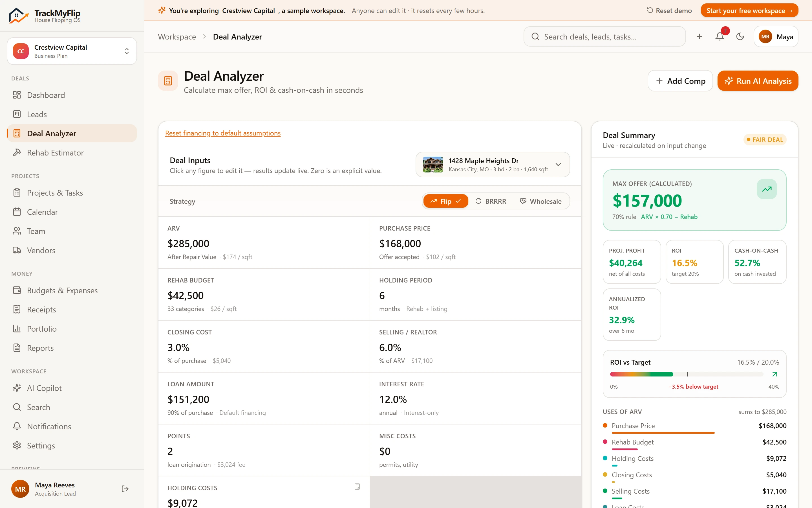Open the Maya user menu

pyautogui.click(x=776, y=36)
